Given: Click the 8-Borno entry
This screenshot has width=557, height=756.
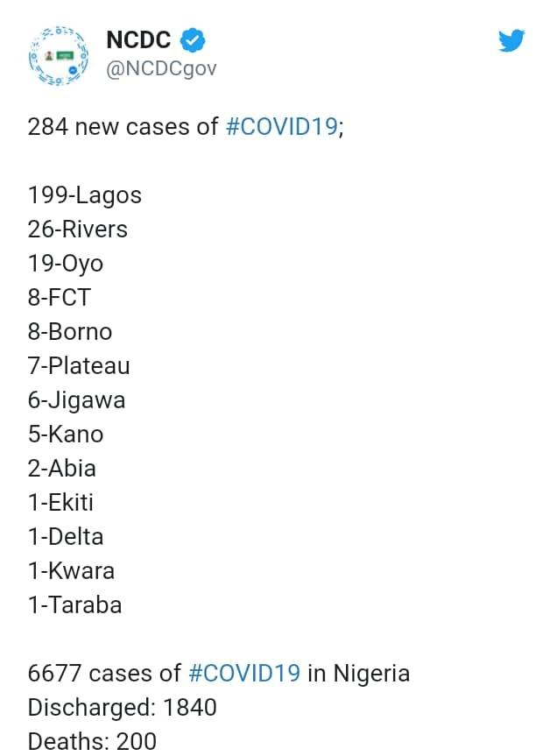Looking at the screenshot, I should point(70,331).
